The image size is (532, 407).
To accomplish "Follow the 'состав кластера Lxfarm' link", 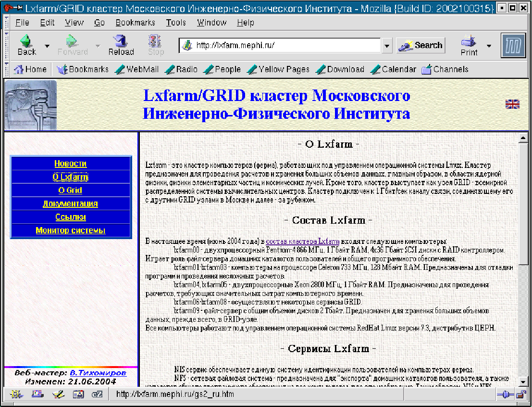I will pos(303,242).
